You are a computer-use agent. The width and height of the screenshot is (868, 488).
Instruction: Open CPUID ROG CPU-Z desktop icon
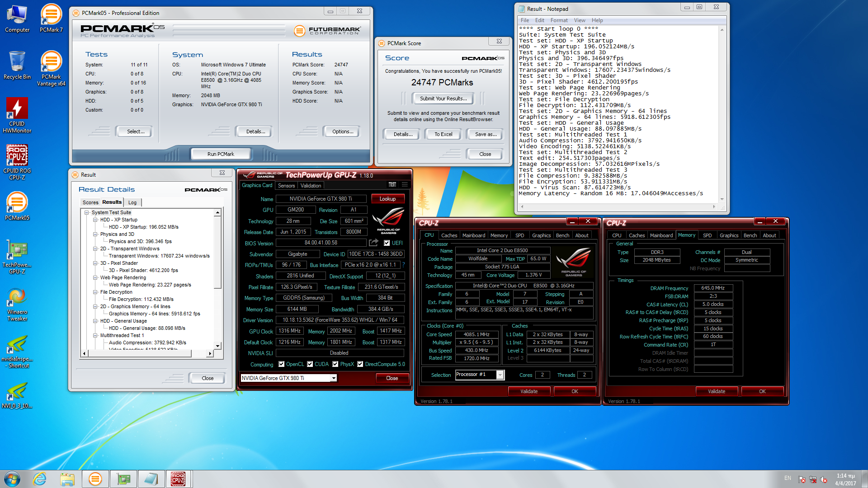click(x=17, y=162)
